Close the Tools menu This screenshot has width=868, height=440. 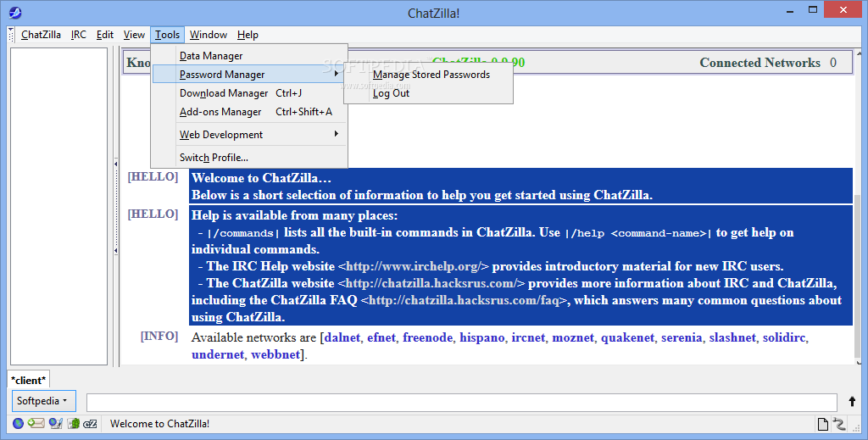pyautogui.click(x=167, y=35)
